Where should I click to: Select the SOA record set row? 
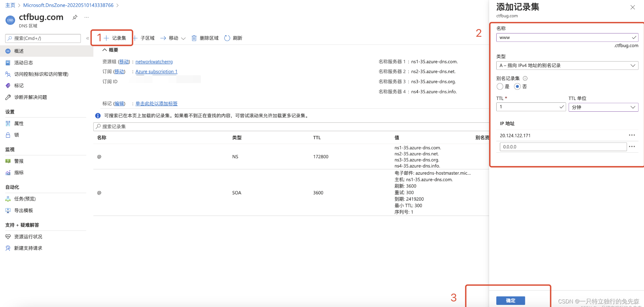(291, 193)
